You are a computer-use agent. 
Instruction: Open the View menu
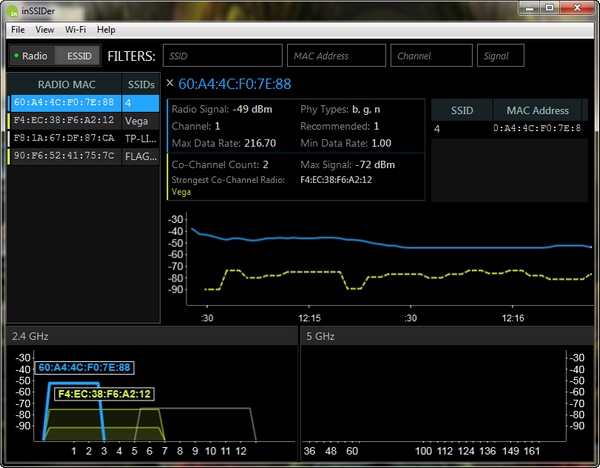point(45,30)
